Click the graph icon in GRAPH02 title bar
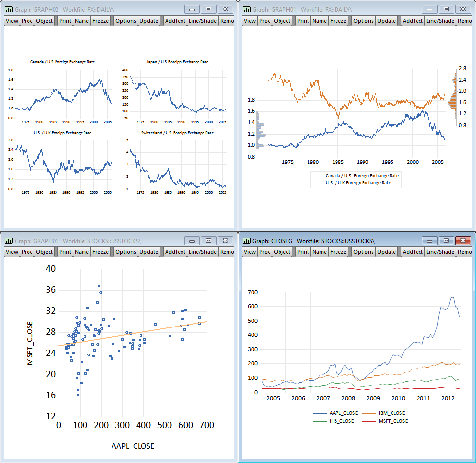Screen dimensions: 476x463 (8, 9)
